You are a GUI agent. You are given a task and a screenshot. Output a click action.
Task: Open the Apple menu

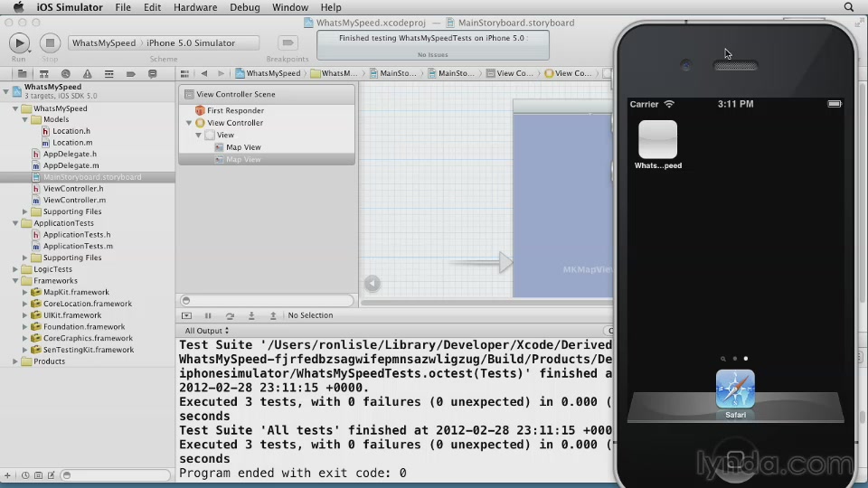pos(18,7)
